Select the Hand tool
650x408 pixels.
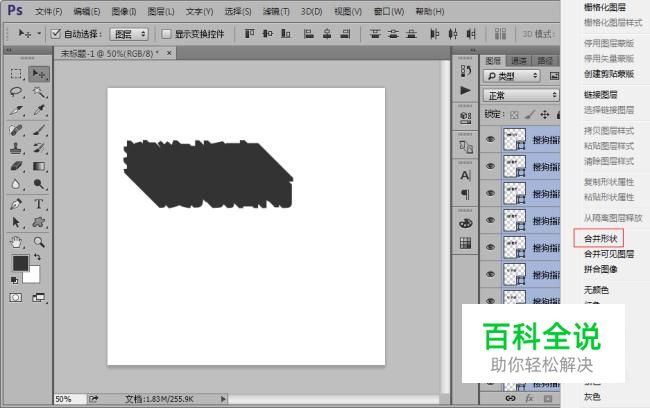[16, 242]
